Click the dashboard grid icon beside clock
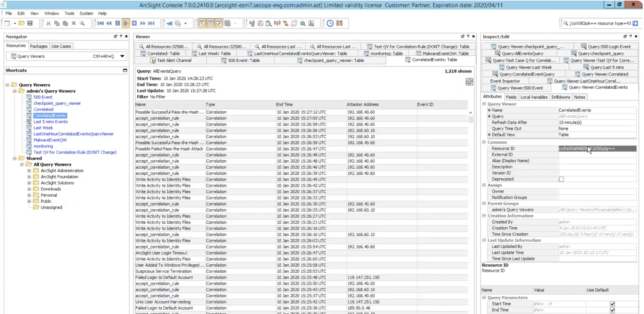Image resolution: width=644 pixels, height=314 pixels. 339,23
